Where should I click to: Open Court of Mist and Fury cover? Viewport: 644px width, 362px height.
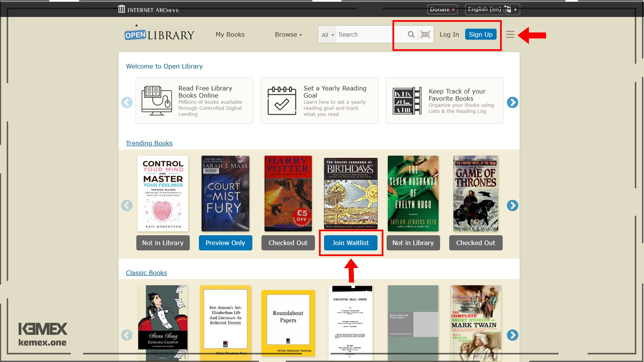pyautogui.click(x=225, y=193)
